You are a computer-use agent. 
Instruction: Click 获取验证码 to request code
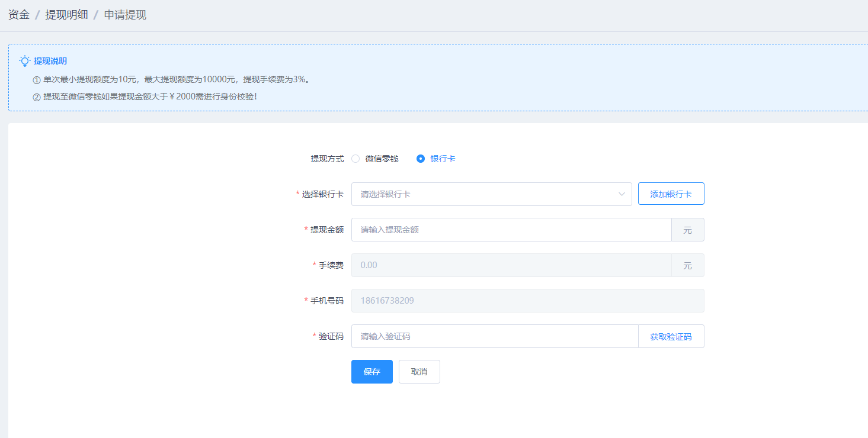pyautogui.click(x=671, y=336)
